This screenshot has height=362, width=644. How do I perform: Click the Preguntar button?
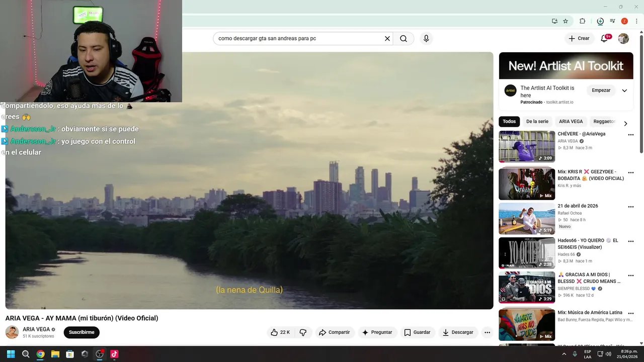[x=377, y=332]
